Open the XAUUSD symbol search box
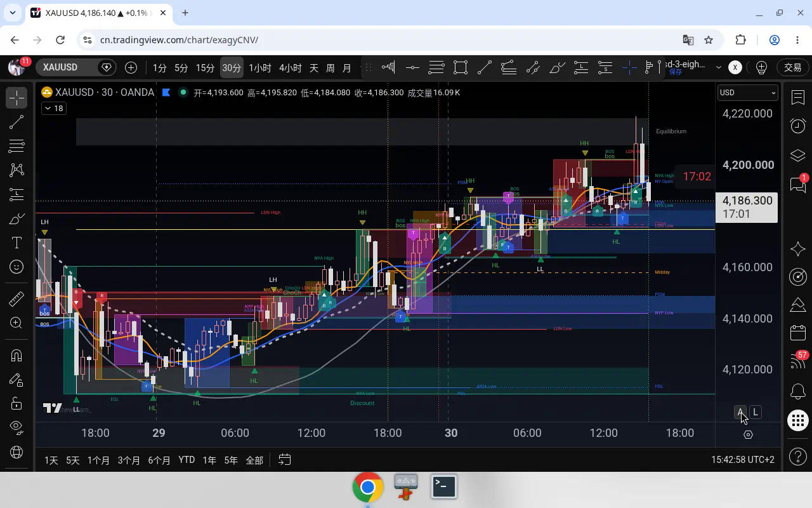 click(x=75, y=67)
